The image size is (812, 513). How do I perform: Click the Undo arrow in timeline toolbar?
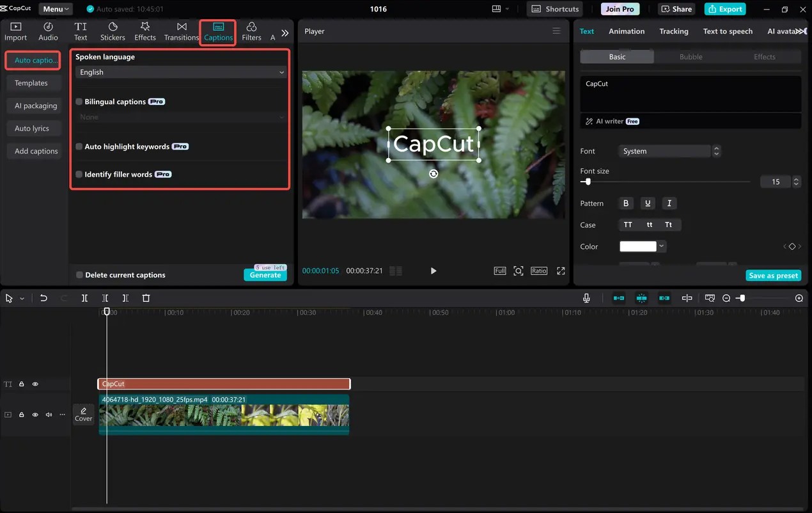43,298
